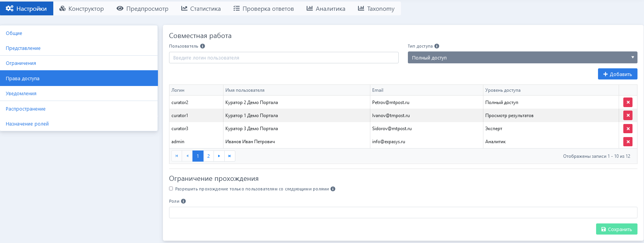Screen dimensions: 644x243
Task: Enable restriction by user roles checkbox
Action: (171, 188)
